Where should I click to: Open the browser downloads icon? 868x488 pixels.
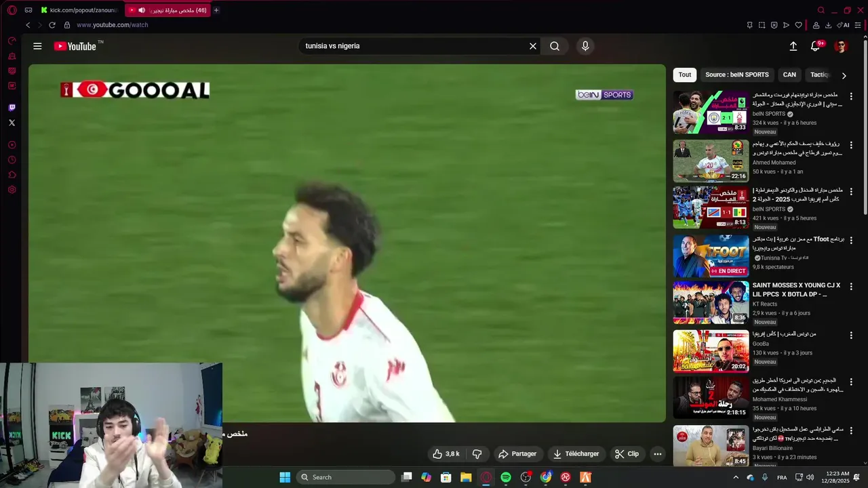coord(828,25)
